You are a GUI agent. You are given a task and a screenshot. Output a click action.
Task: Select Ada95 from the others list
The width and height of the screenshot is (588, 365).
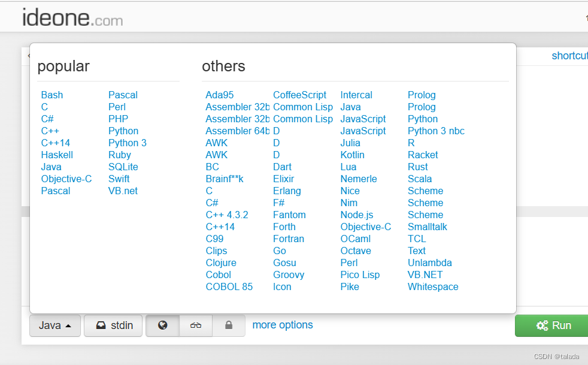point(220,95)
